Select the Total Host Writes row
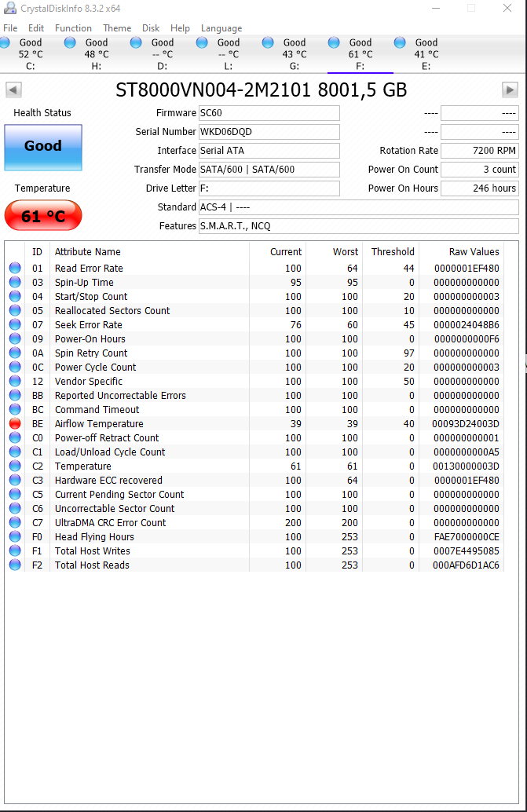The image size is (527, 812). [256, 551]
